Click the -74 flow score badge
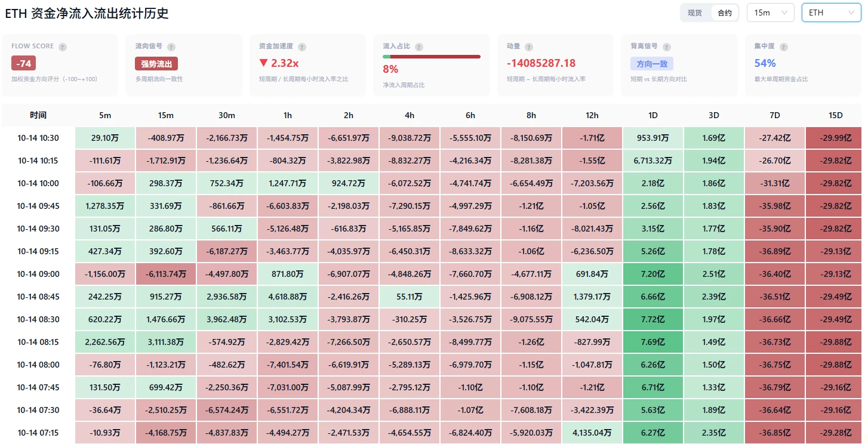 tap(23, 63)
